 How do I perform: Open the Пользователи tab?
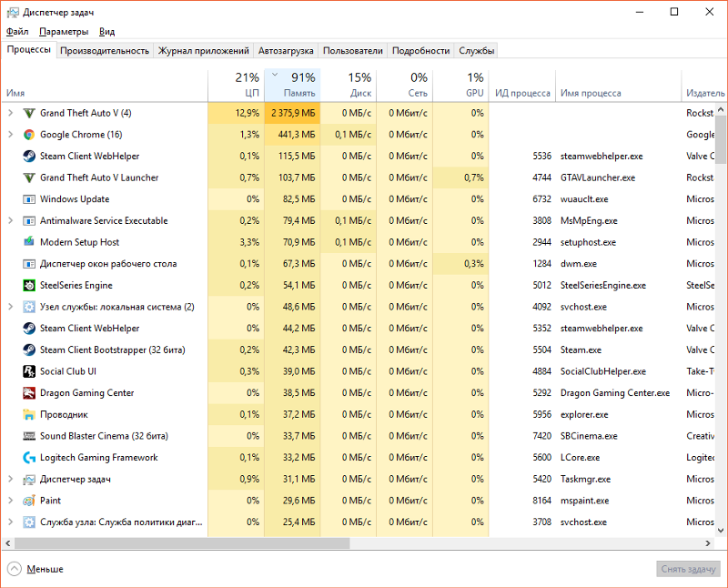(x=353, y=51)
